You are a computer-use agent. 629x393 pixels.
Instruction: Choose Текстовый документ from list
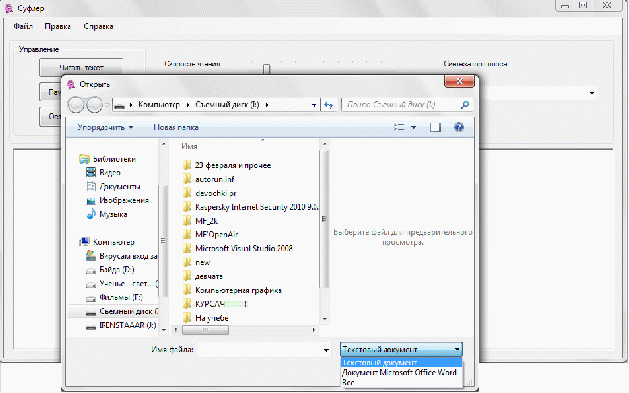pos(401,363)
